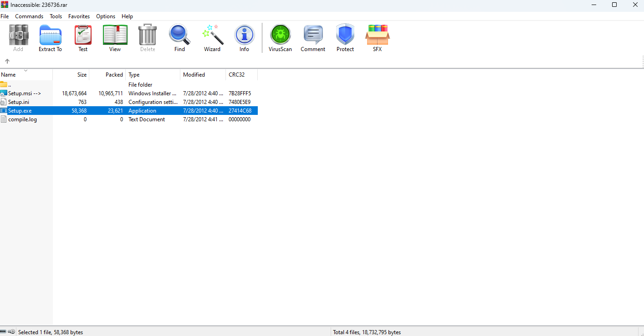Click the Extract To toolbar icon
Viewport: 644px width, 336px height.
[x=50, y=38]
